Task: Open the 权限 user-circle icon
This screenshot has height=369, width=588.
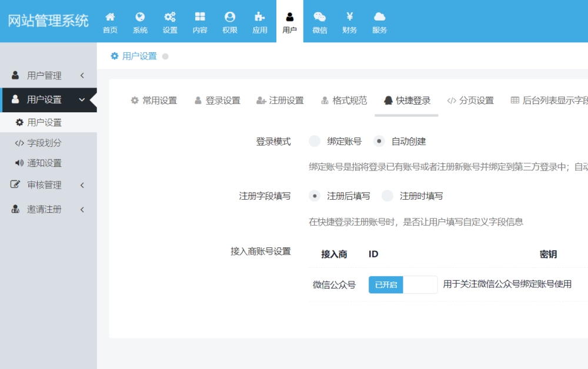Action: coord(230,17)
